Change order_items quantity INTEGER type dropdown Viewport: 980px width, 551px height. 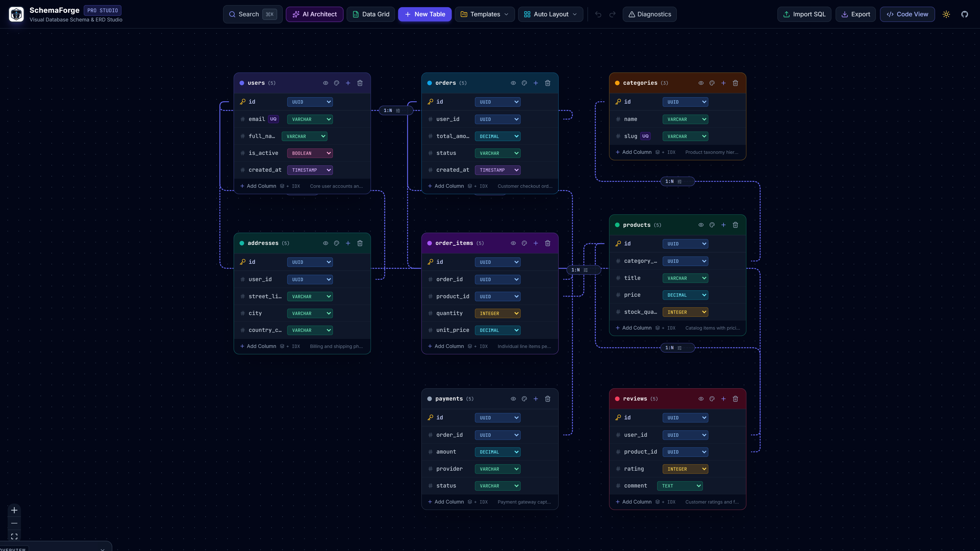498,314
